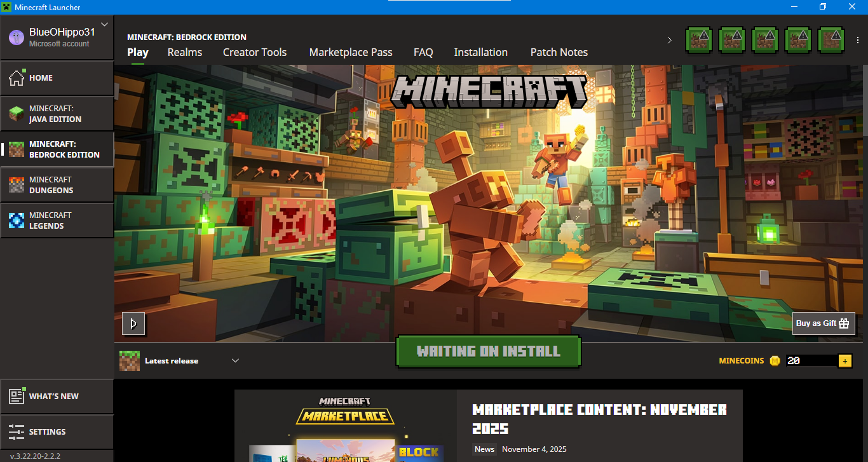Open the Latest release version dropdown
This screenshot has width=868, height=462.
179,361
